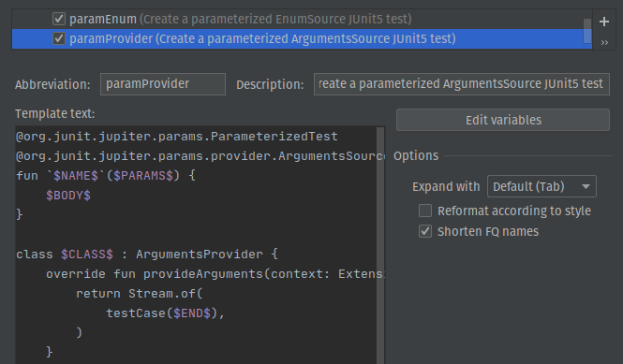Click the $CLASS$ variable in template text
Screen dimensions: 623x364
(87, 254)
